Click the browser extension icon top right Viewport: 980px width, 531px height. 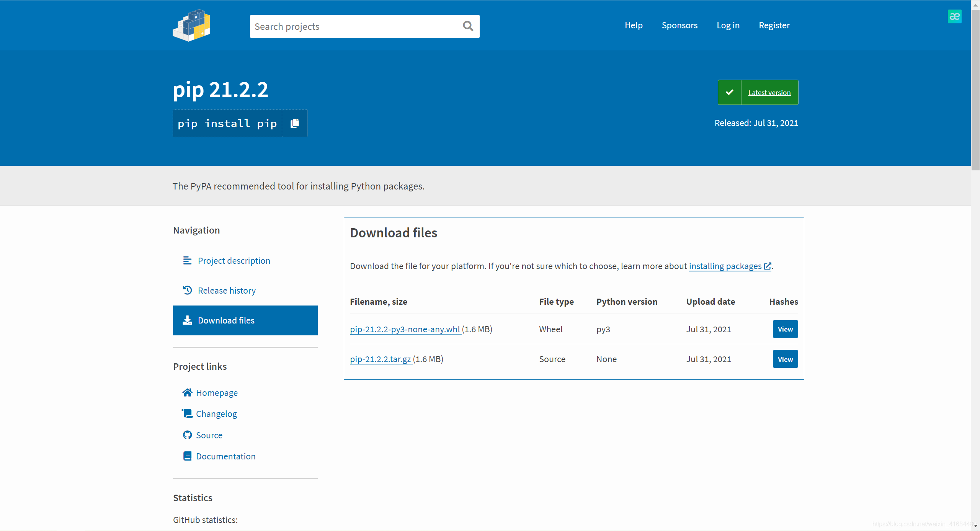coord(954,16)
